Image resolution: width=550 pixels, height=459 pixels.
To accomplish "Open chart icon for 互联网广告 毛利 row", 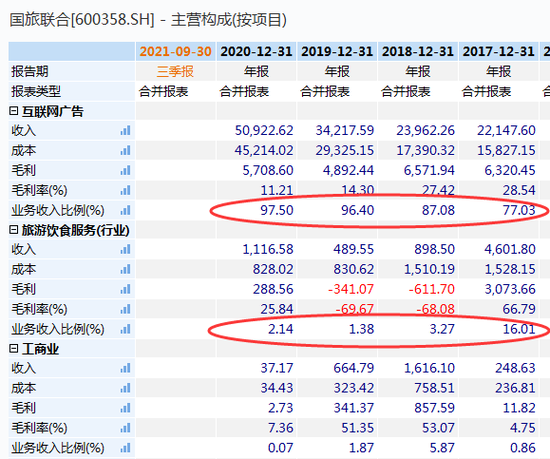I will click(x=125, y=170).
